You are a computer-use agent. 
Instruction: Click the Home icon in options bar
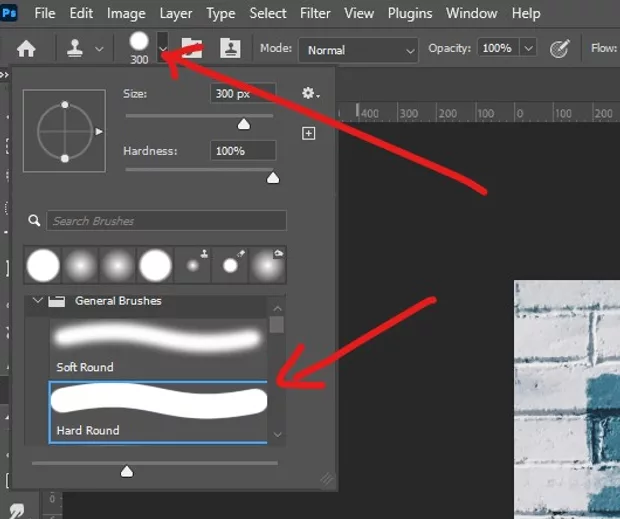[26, 48]
